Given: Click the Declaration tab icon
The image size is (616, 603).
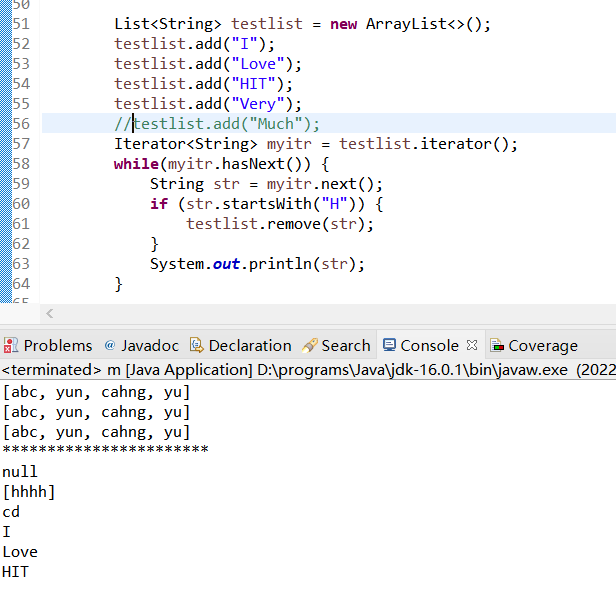Looking at the screenshot, I should point(197,345).
